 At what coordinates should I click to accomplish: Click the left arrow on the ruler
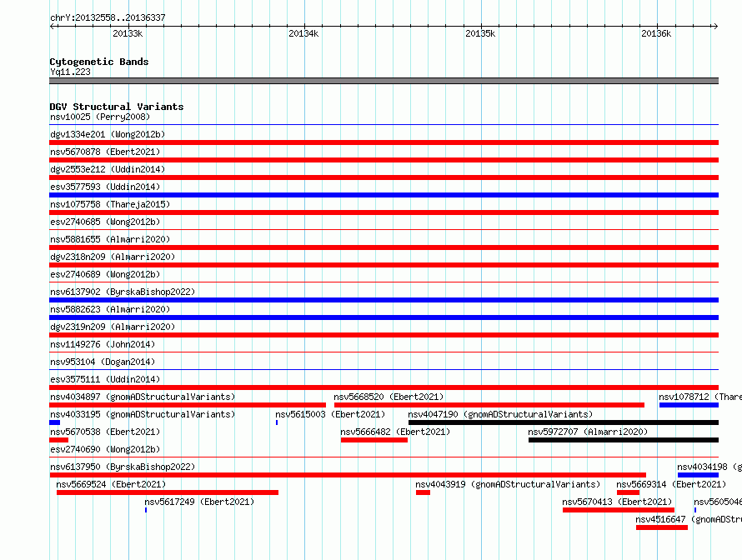[x=53, y=26]
